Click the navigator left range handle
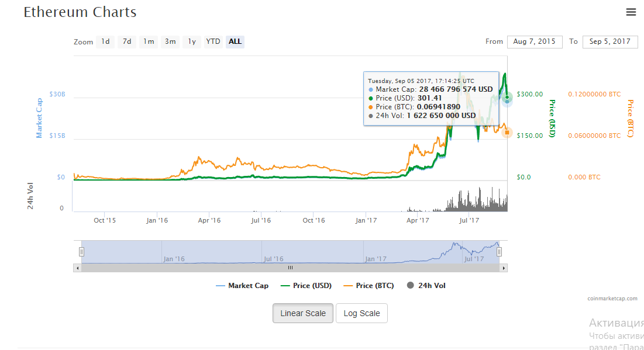The image size is (644, 350). tap(81, 252)
